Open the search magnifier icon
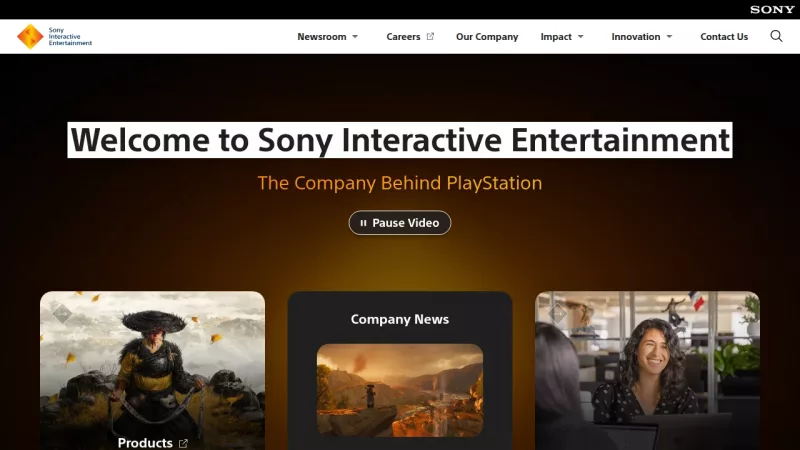Screen dimensions: 800x450 point(776,36)
